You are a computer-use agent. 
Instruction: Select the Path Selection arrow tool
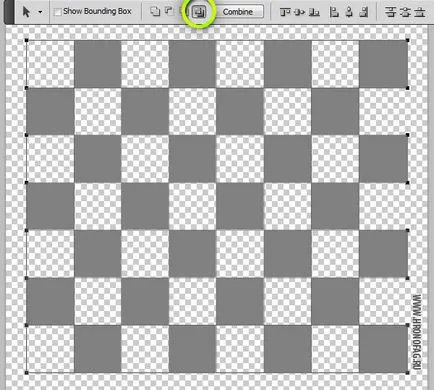point(26,12)
